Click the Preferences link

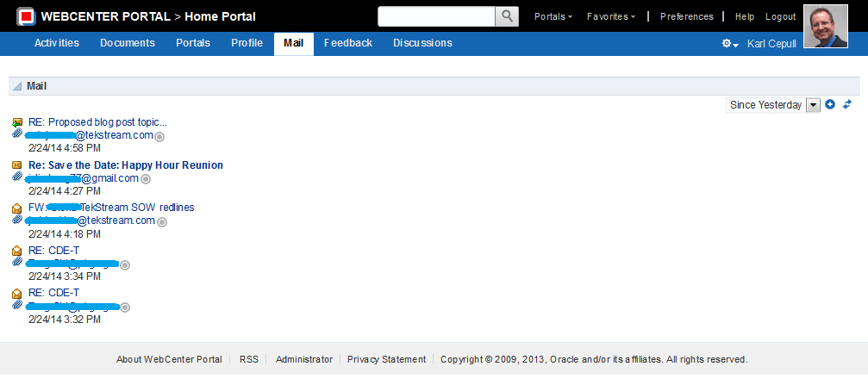687,16
